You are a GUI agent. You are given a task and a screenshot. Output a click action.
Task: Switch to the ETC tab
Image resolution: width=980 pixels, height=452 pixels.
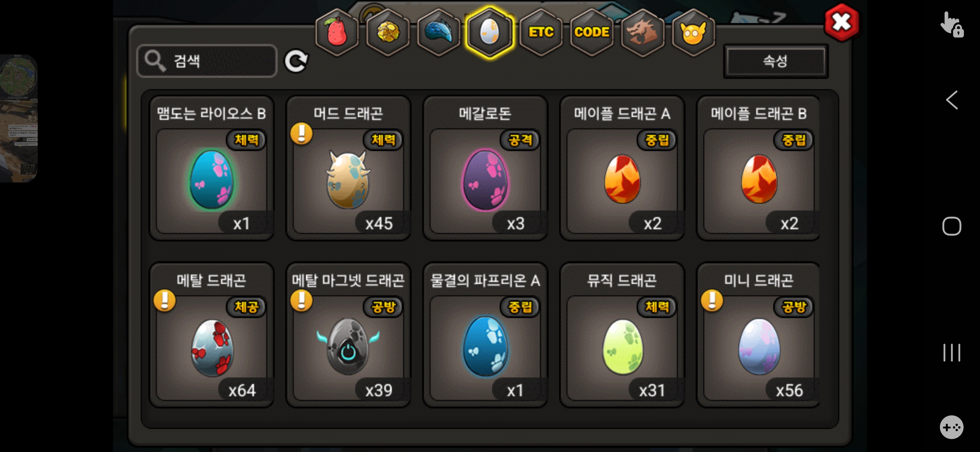[541, 33]
